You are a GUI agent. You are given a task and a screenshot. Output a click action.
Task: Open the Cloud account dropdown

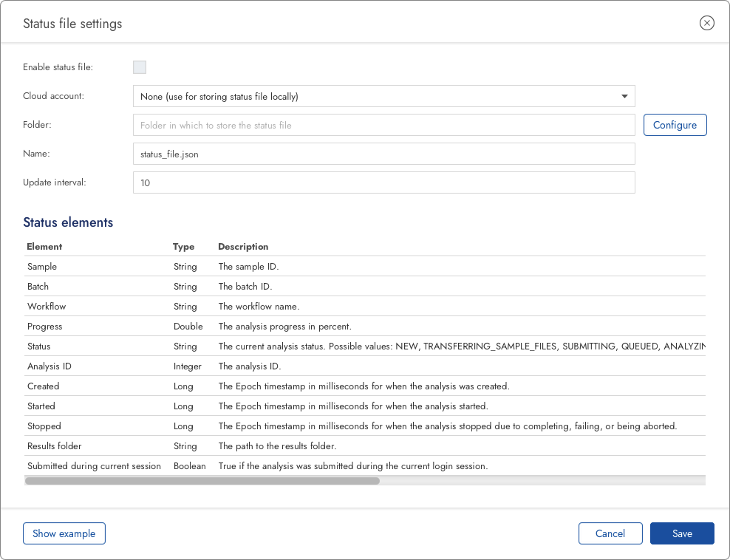pyautogui.click(x=383, y=96)
